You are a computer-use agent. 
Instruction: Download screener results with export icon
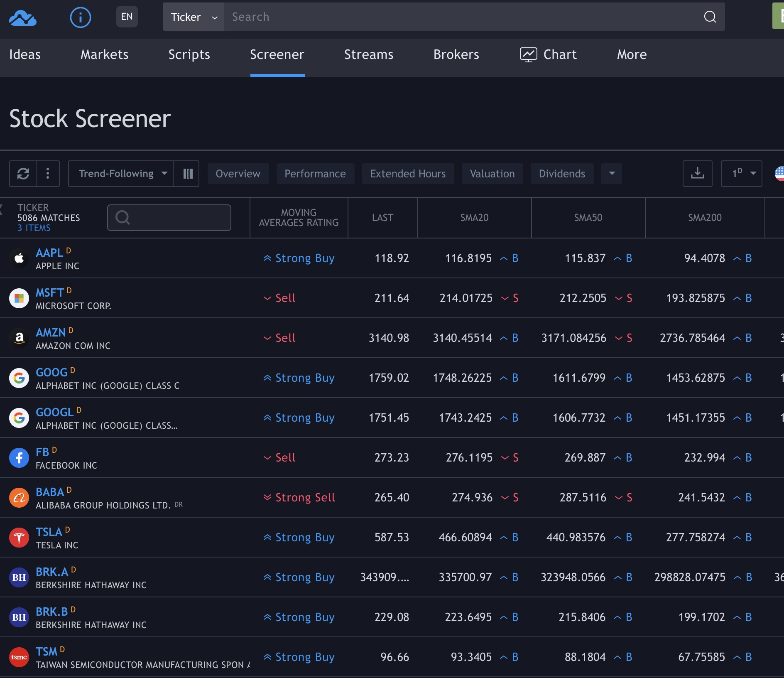697,174
